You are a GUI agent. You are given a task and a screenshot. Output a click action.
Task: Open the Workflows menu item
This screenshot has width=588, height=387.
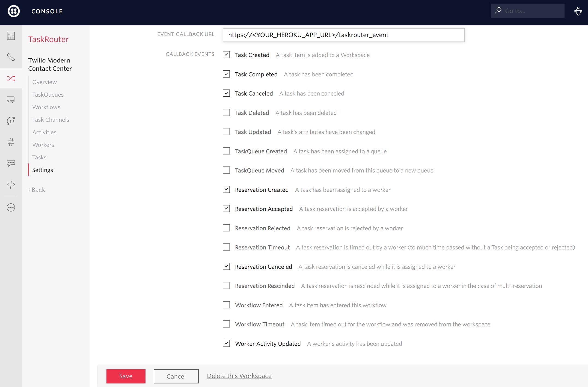pyautogui.click(x=46, y=107)
